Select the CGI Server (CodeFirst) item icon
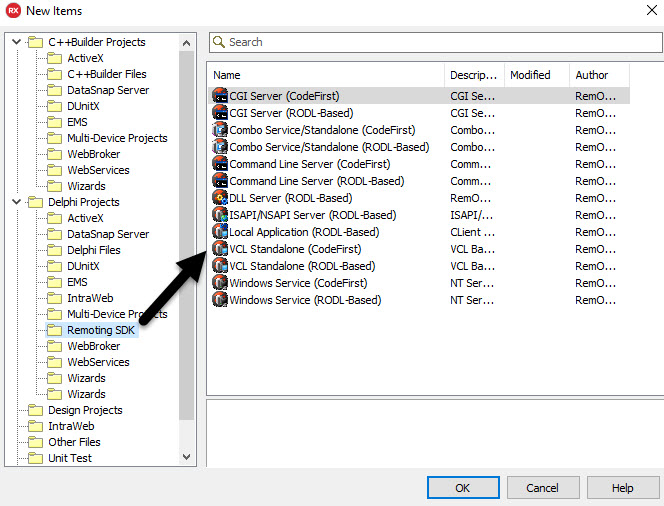Viewport: 664px width, 506px height. 220,96
